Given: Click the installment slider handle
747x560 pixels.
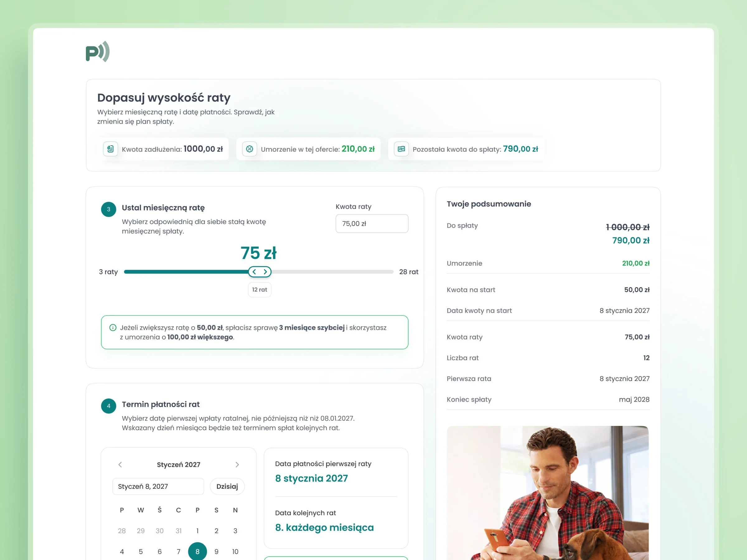Looking at the screenshot, I should (x=260, y=272).
